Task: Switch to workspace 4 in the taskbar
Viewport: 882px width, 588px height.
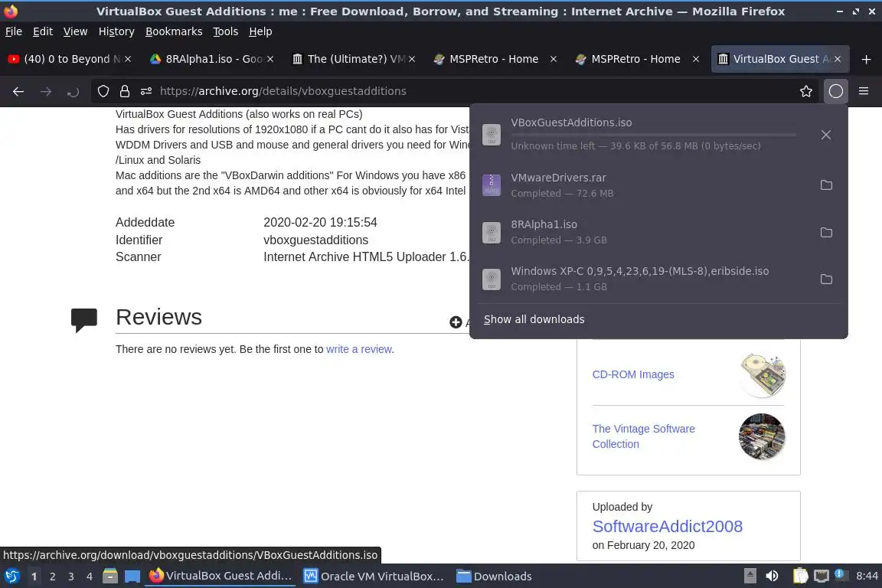Action: 90,577
